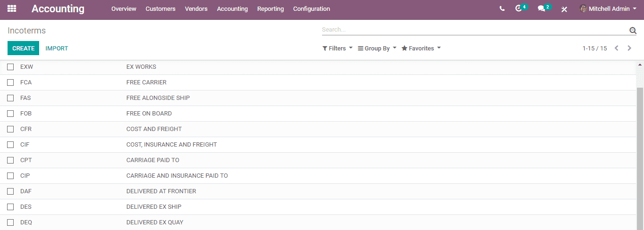Image resolution: width=644 pixels, height=230 pixels.
Task: Open the Configuration menu
Action: pos(312,8)
